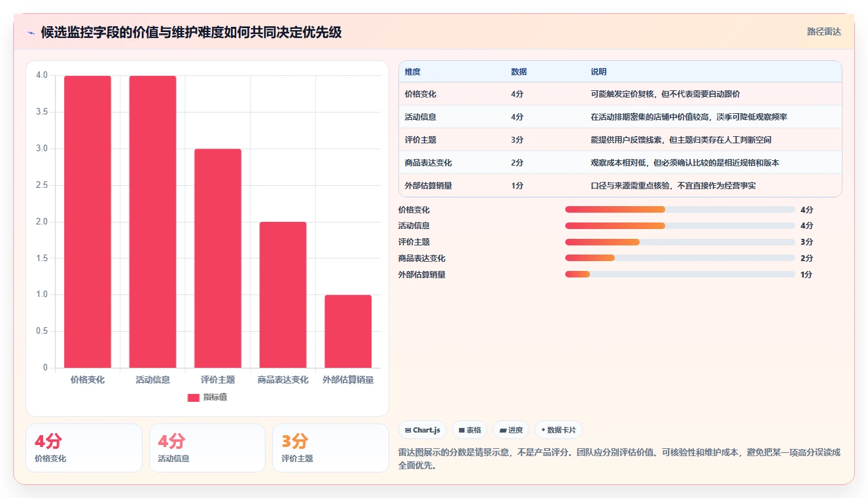Click the 说明 column header

pos(599,72)
